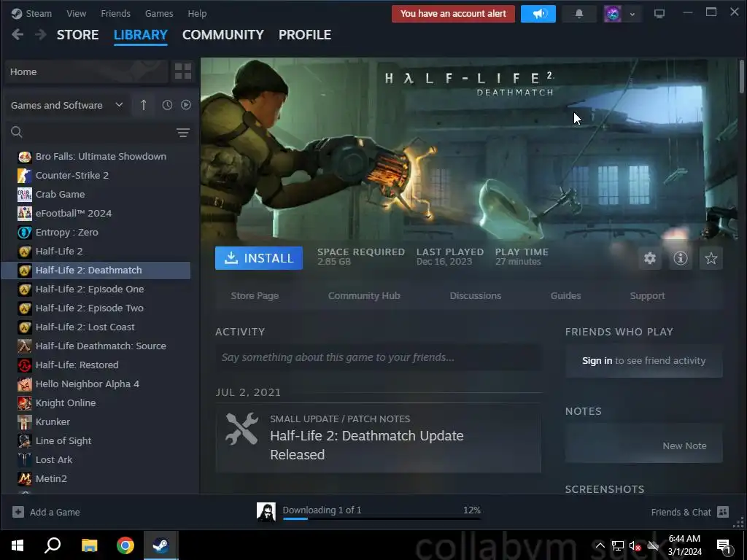The height and width of the screenshot is (560, 747).
Task: Open Google Chrome from taskbar
Action: tap(125, 545)
